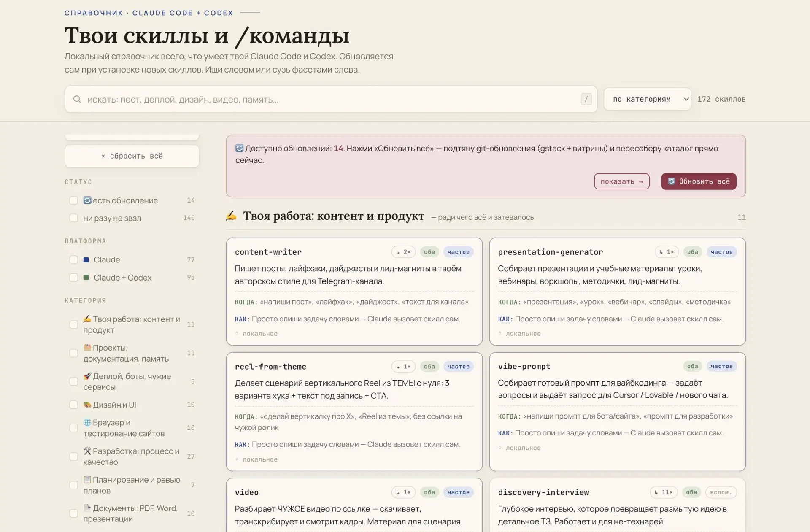This screenshot has height=532, width=810.
Task: Open the video skill card title
Action: pos(246,492)
